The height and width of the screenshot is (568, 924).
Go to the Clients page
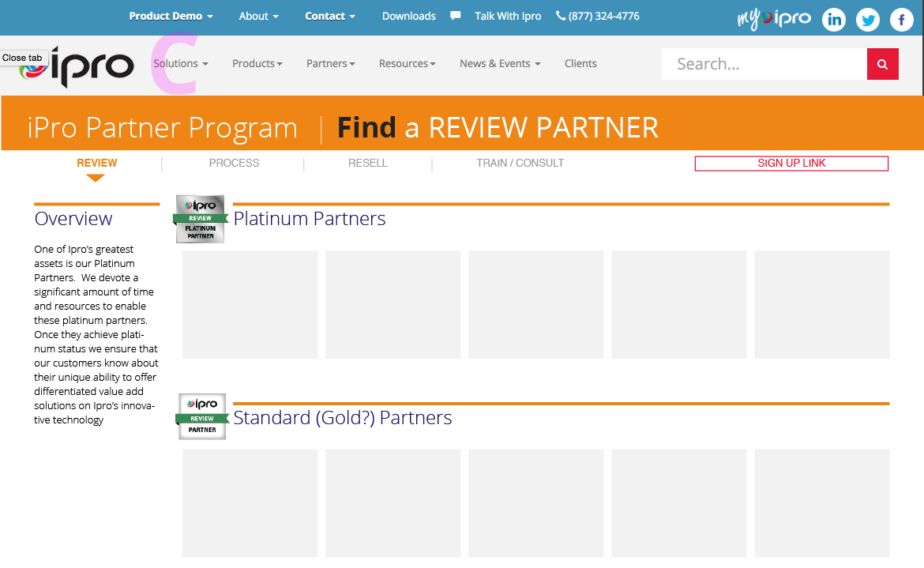(x=580, y=63)
